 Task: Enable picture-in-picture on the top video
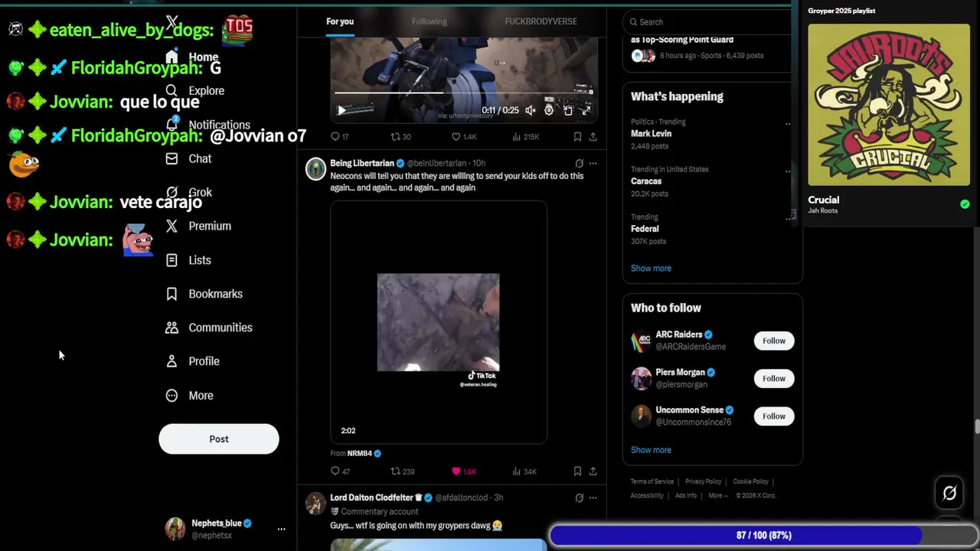click(x=568, y=110)
